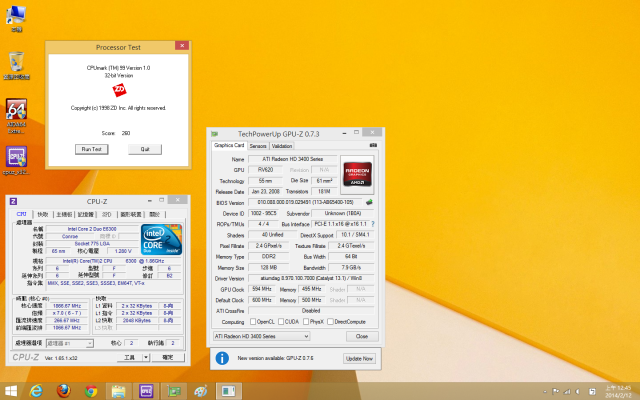
Task: Click Quit in Processor Test
Action: (145, 149)
